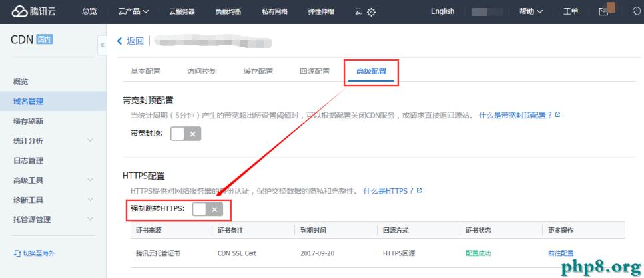Click the 更多操作 column header

tap(561, 230)
